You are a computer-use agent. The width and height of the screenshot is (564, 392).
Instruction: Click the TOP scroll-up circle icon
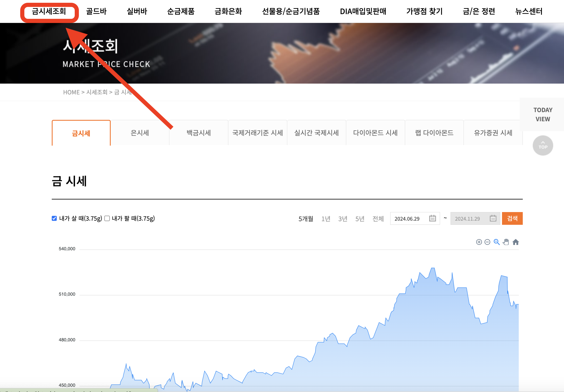click(x=543, y=145)
